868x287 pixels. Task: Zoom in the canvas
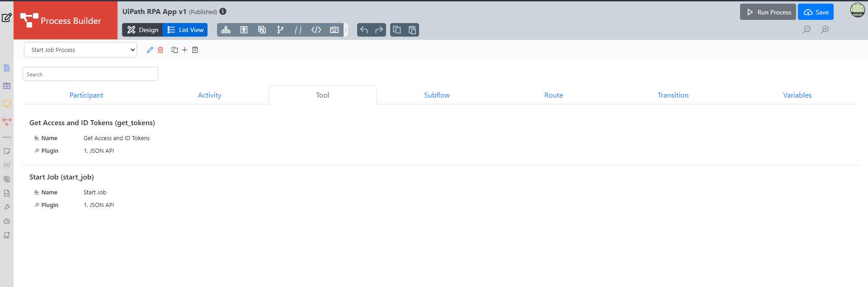(825, 30)
